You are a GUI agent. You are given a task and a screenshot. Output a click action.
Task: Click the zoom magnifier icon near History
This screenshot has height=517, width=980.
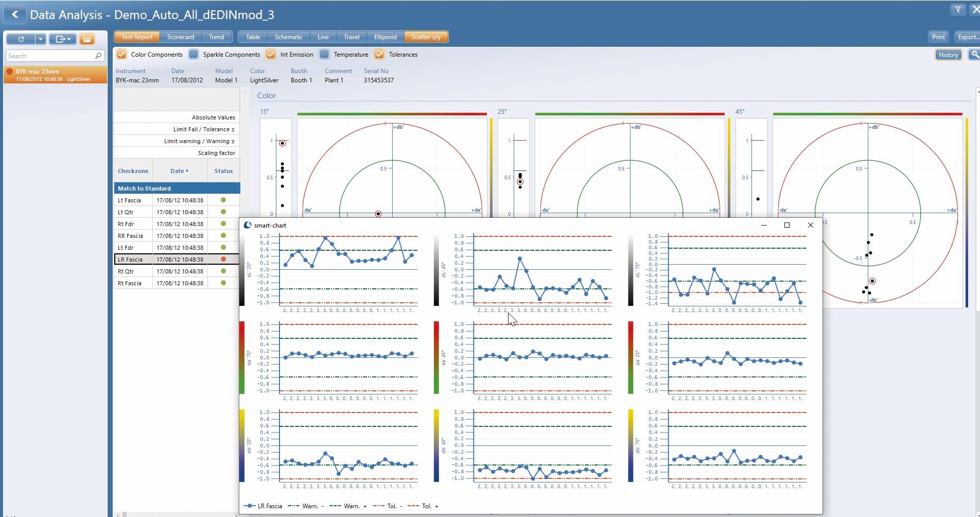[x=974, y=55]
